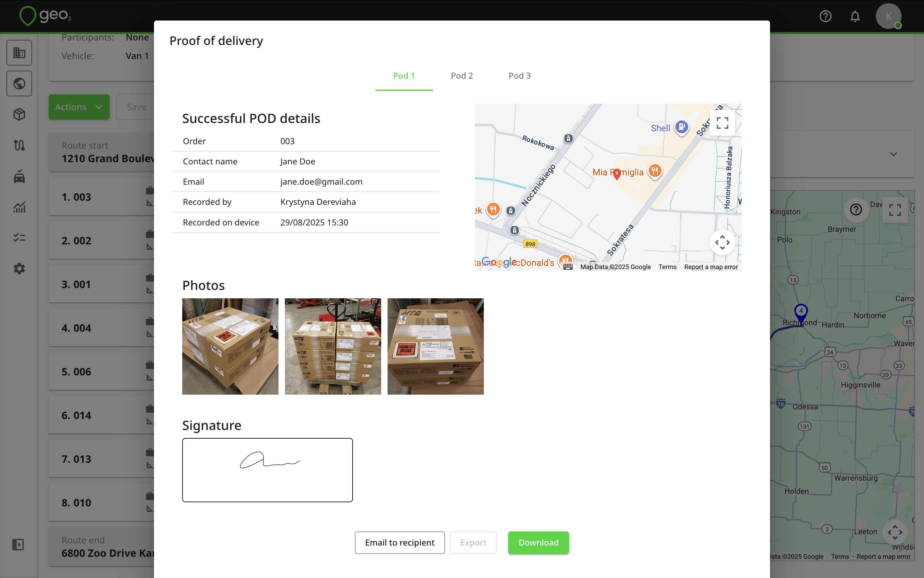Click the email jane.doe@gmail.com
Image resolution: width=924 pixels, height=578 pixels.
click(321, 181)
